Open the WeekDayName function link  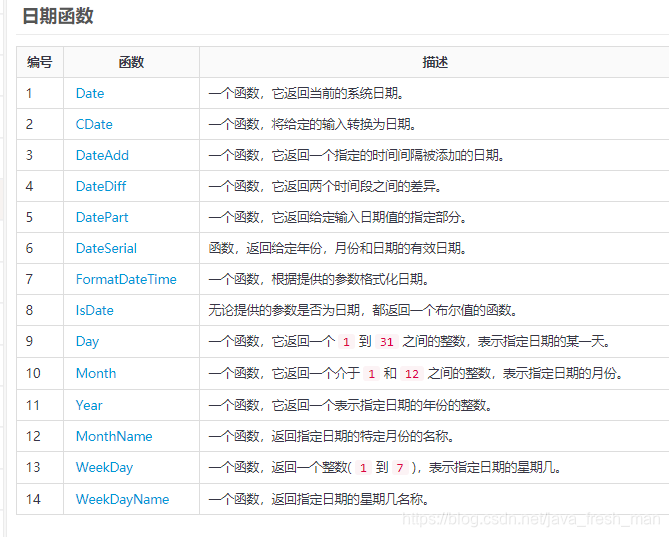(x=122, y=499)
